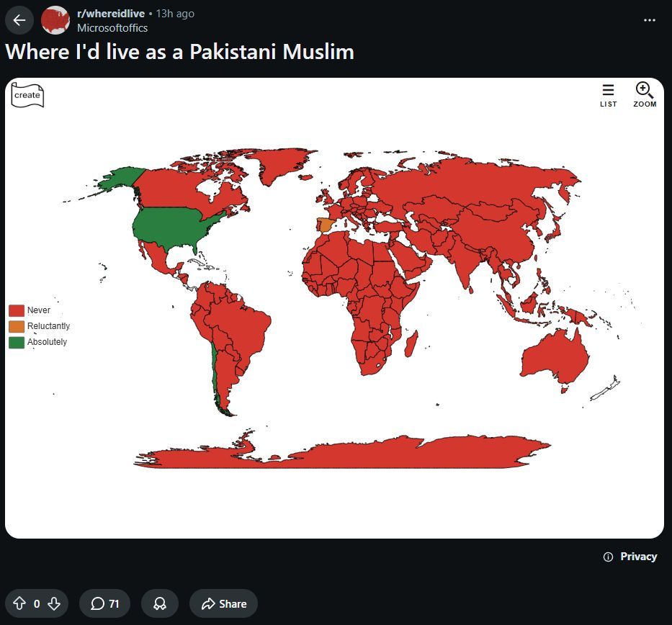The image size is (672, 625).
Task: Click the post title text
Action: click(x=179, y=52)
